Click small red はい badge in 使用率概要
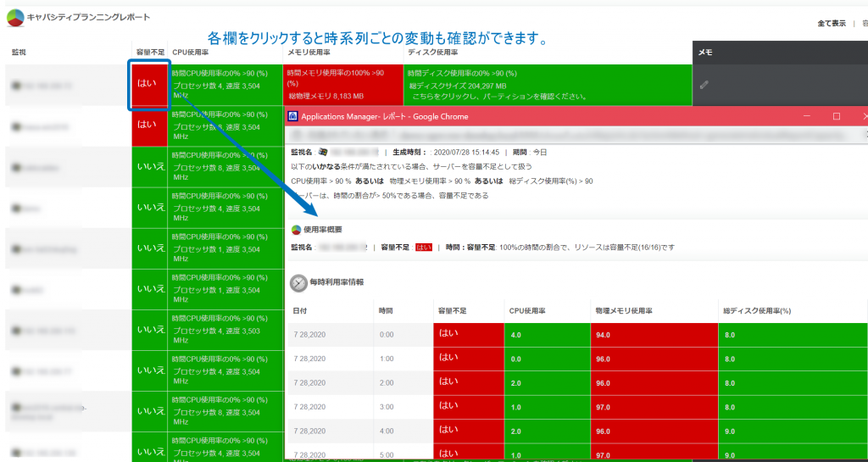 coord(424,248)
